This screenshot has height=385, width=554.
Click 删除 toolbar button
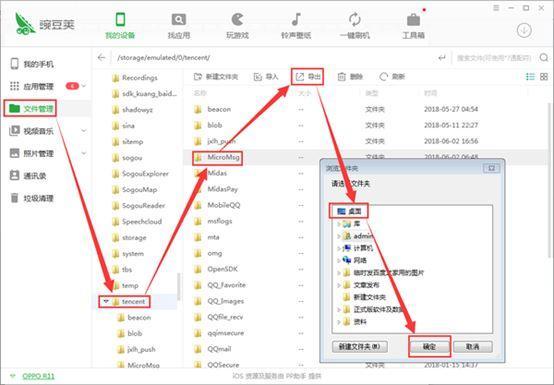coord(350,77)
